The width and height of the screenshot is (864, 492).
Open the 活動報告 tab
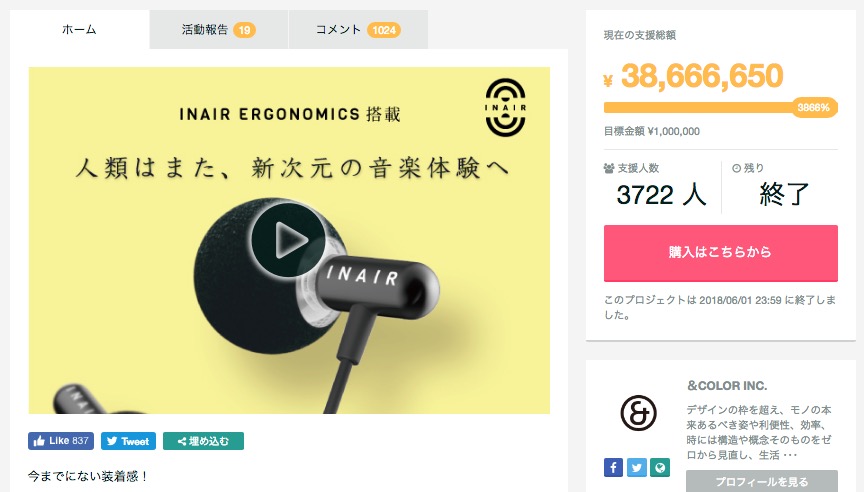(219, 30)
